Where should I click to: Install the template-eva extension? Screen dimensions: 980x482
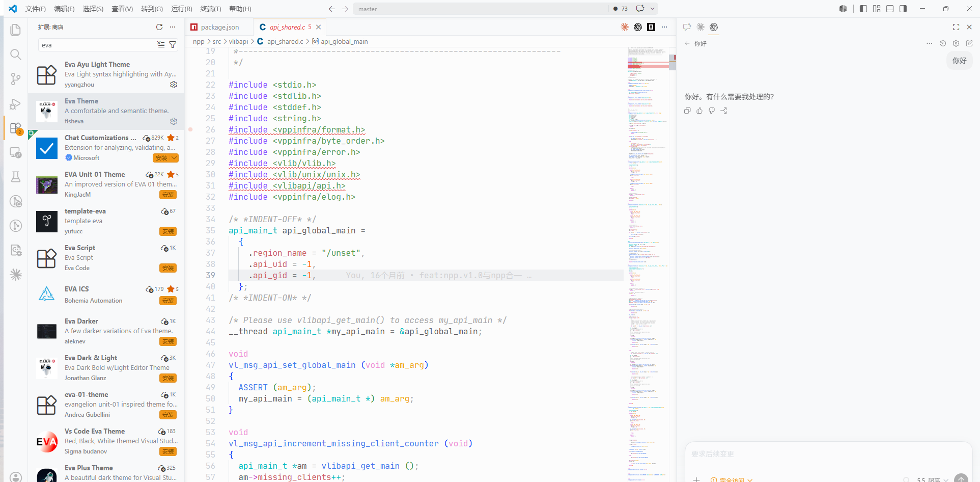click(x=168, y=231)
